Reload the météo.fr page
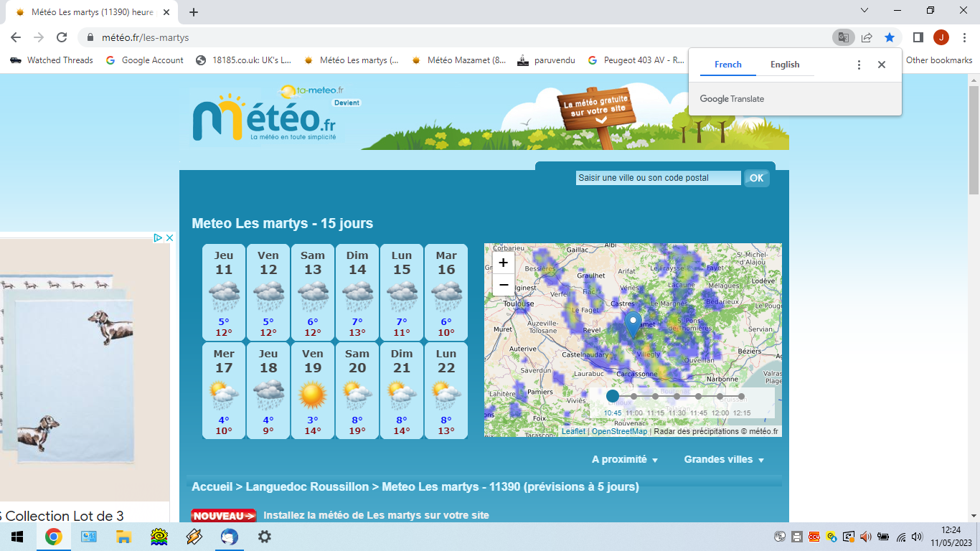 click(x=62, y=37)
